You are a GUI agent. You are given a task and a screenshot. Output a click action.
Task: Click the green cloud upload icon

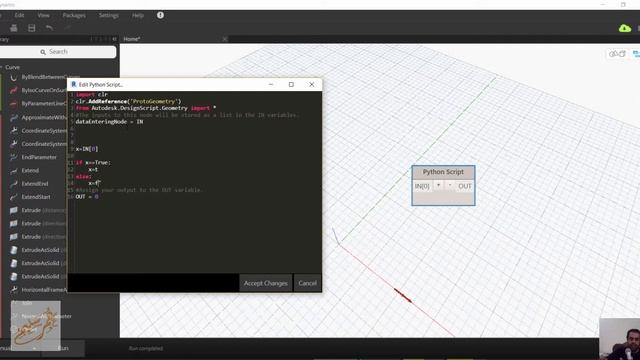[624, 28]
